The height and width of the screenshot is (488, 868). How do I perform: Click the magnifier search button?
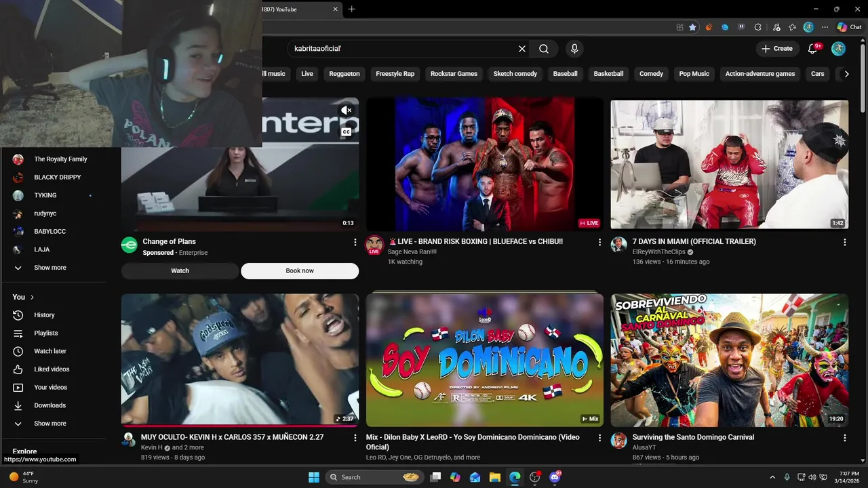pyautogui.click(x=544, y=49)
